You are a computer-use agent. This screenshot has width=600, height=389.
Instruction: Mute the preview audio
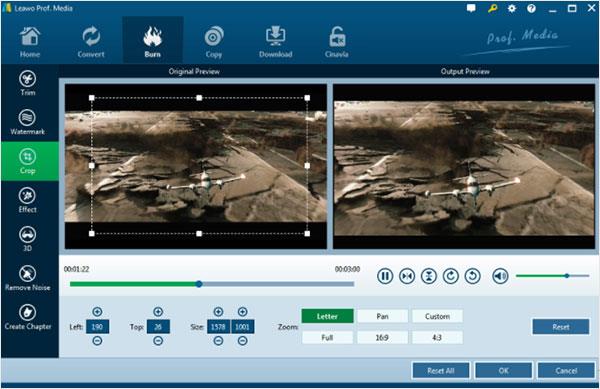500,276
